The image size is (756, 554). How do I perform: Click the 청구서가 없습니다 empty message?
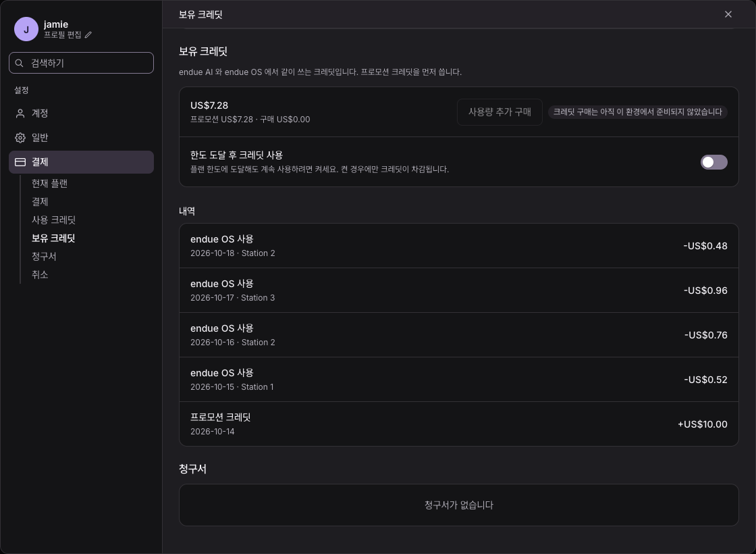[458, 505]
